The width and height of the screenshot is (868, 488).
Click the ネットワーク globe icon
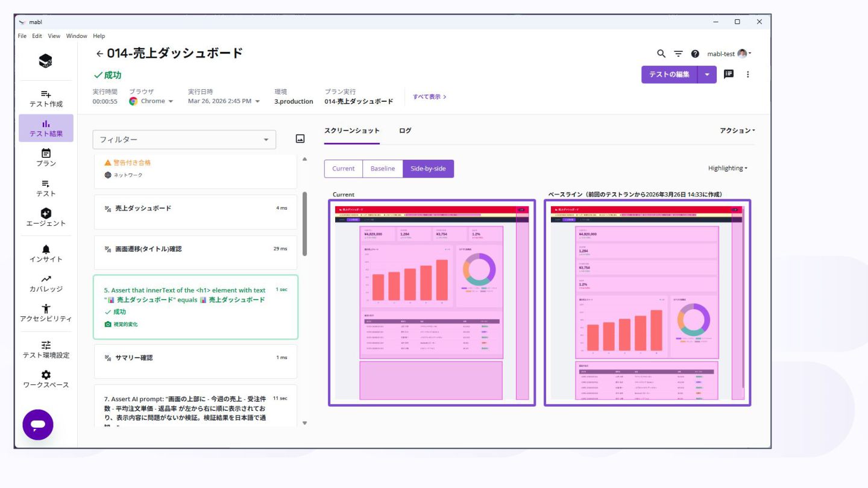(x=108, y=175)
